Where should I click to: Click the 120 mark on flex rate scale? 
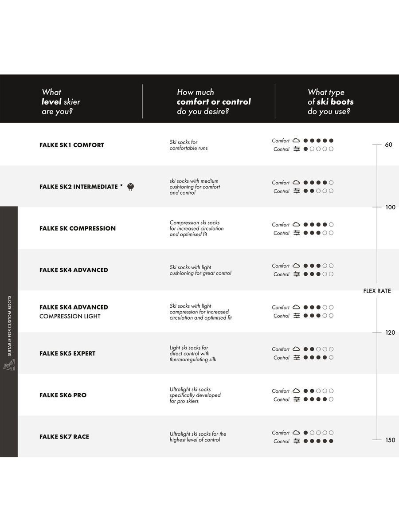(390, 332)
